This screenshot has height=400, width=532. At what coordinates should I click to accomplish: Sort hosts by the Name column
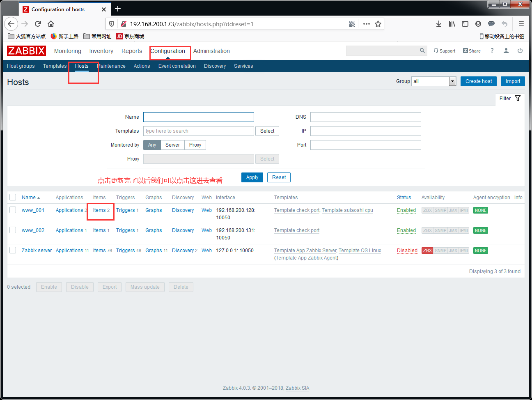click(31, 198)
